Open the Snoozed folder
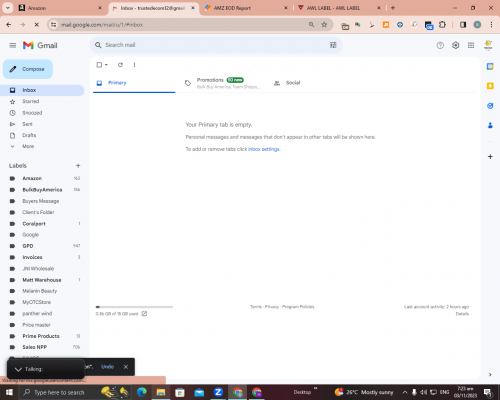Viewport: 500px width, 400px height. tap(42, 113)
